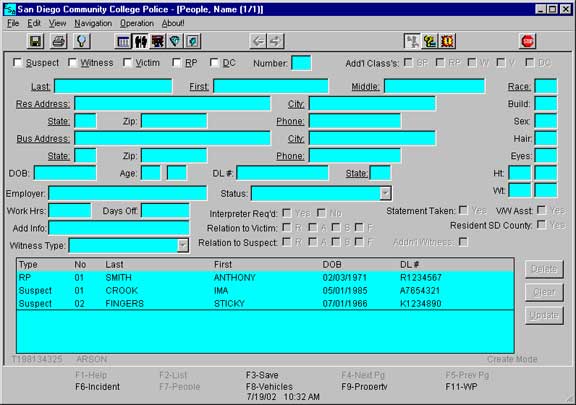Select the FINGERS STICKY suspect row
This screenshot has height=405, width=576.
[x=265, y=304]
